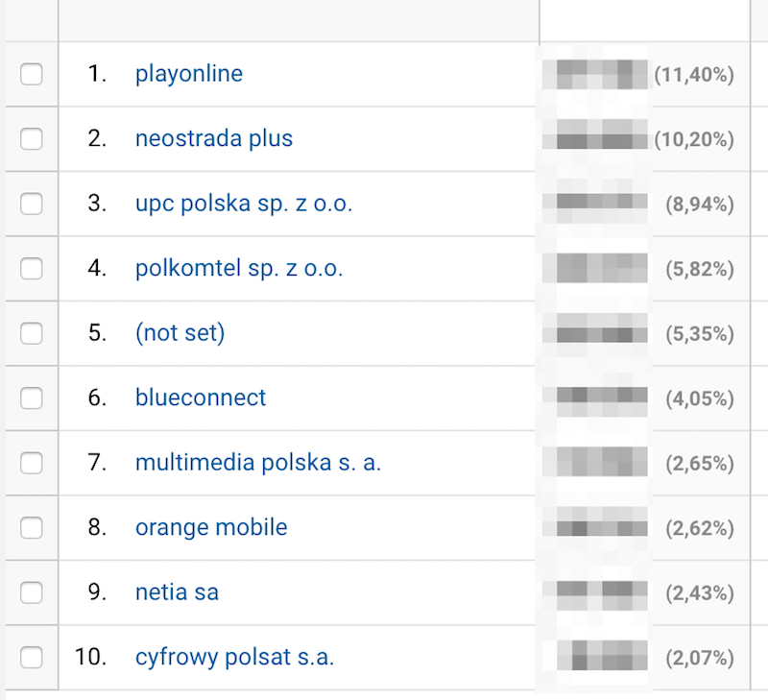The width and height of the screenshot is (768, 700).
Task: Enable the blueconnect row checkbox
Action: [32, 398]
